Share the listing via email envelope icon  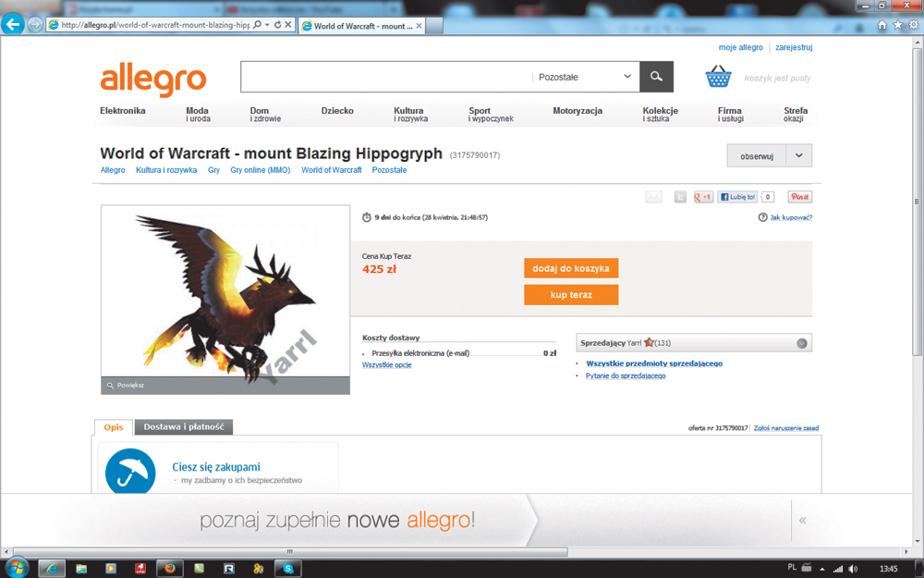tap(653, 197)
